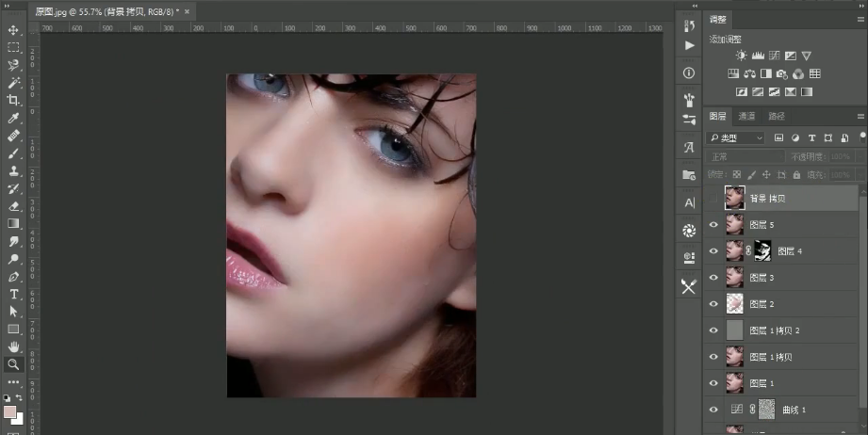
Task: Add a Curves adjustment
Action: click(775, 56)
